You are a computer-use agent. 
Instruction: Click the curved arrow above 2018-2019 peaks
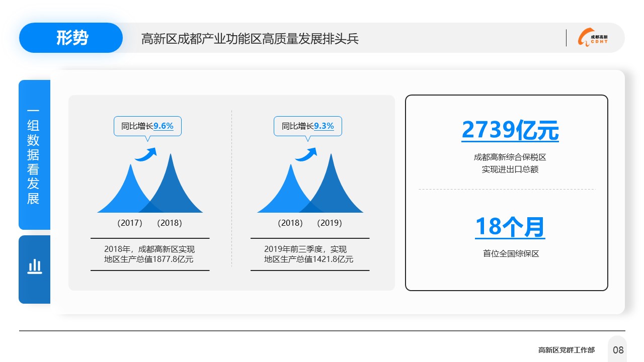pyautogui.click(x=306, y=154)
